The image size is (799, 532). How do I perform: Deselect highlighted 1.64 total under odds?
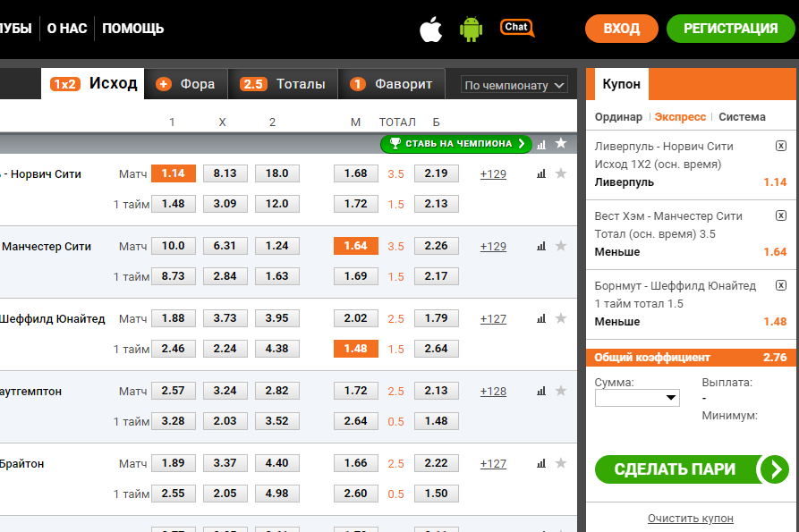click(356, 246)
